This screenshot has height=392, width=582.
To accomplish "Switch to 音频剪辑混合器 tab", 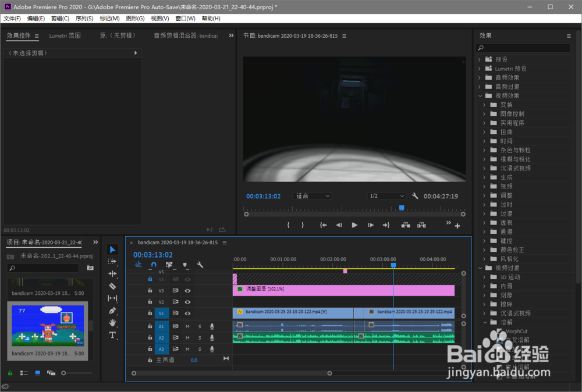I will (186, 35).
